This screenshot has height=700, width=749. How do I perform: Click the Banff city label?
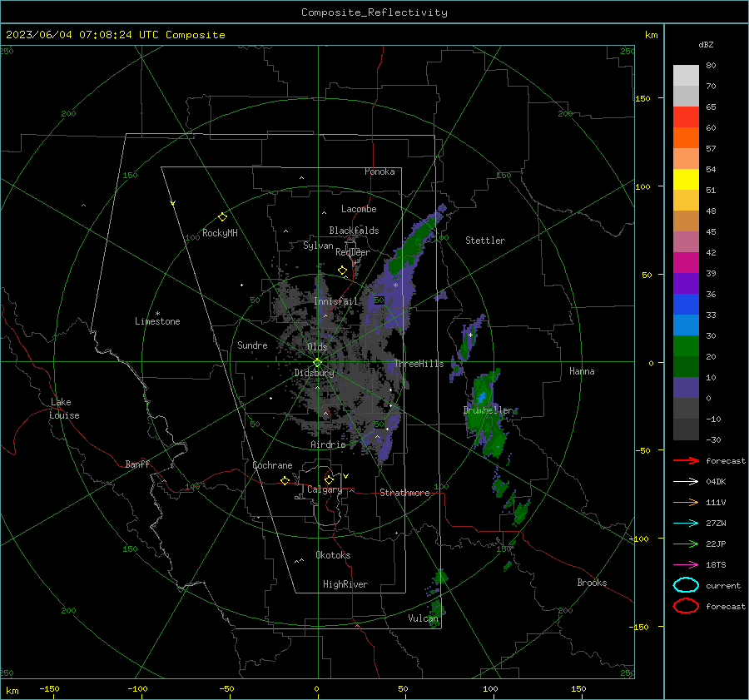click(137, 464)
